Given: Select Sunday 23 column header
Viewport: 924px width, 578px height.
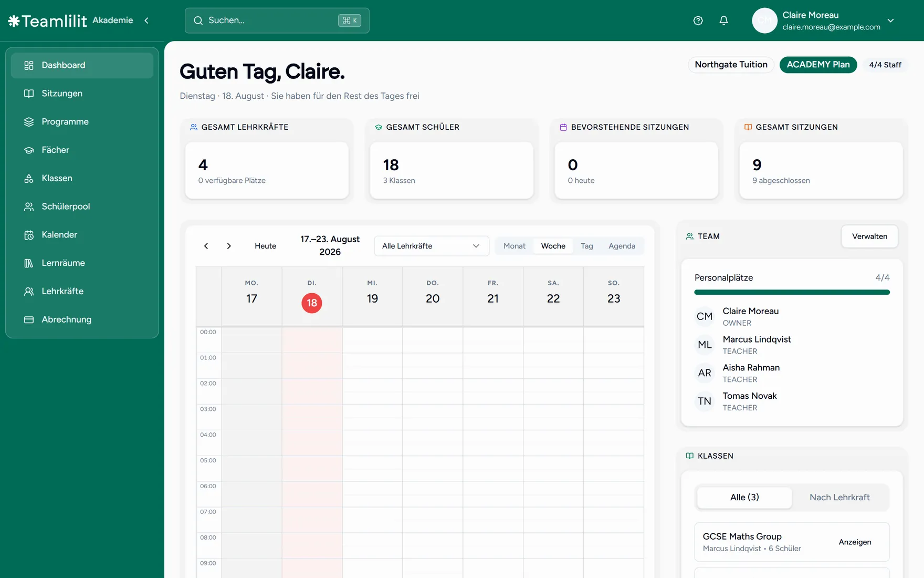Looking at the screenshot, I should [614, 297].
